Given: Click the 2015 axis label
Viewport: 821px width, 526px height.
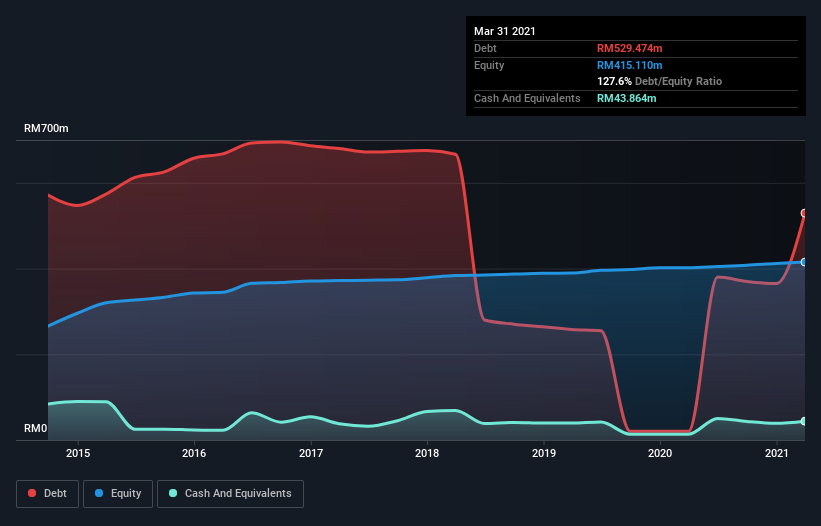Looking at the screenshot, I should 78,453.
